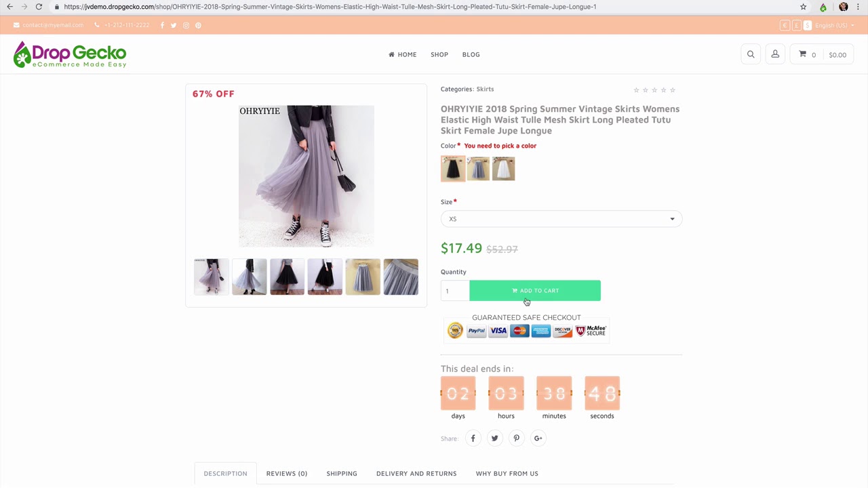Share on Facebook via share row
868x488 pixels.
tap(473, 439)
